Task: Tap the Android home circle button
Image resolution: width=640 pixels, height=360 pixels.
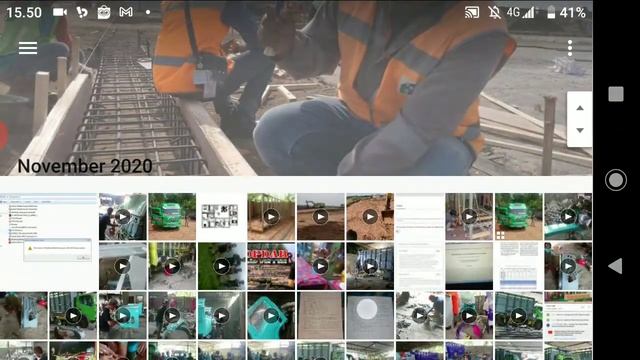Action: pos(616,180)
